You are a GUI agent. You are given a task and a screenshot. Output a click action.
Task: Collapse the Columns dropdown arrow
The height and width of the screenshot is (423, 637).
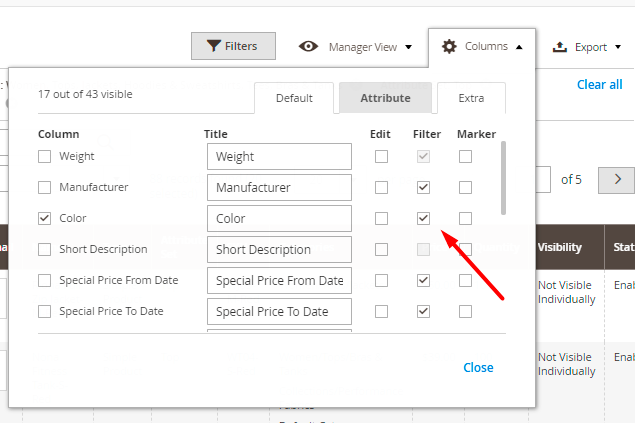point(519,47)
